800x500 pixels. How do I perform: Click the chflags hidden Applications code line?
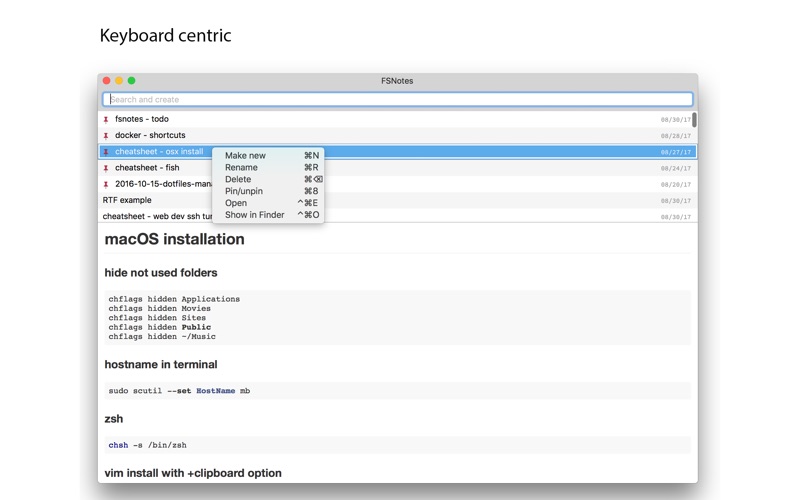(174, 299)
